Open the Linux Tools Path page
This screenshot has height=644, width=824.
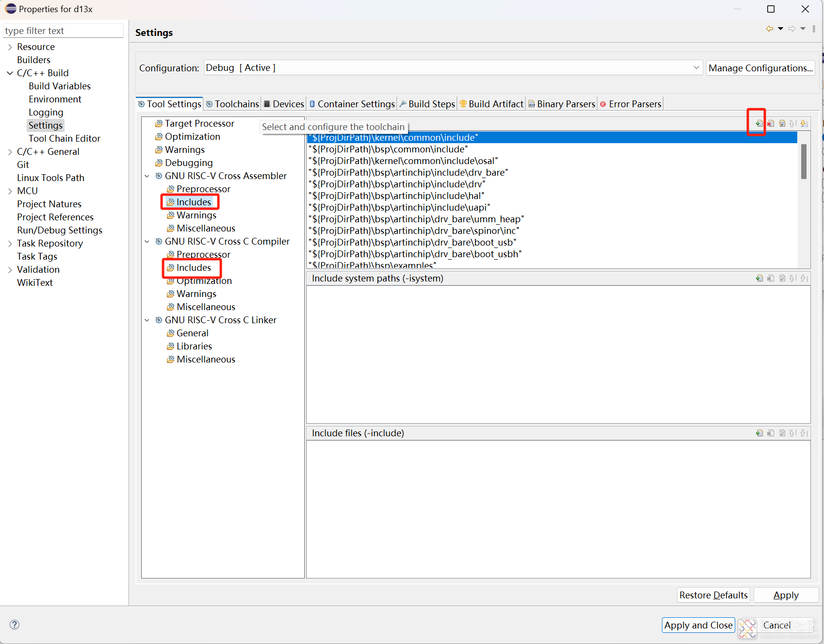pyautogui.click(x=50, y=178)
